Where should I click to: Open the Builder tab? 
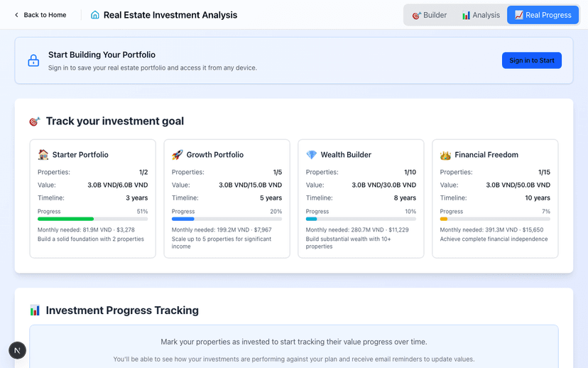430,15
